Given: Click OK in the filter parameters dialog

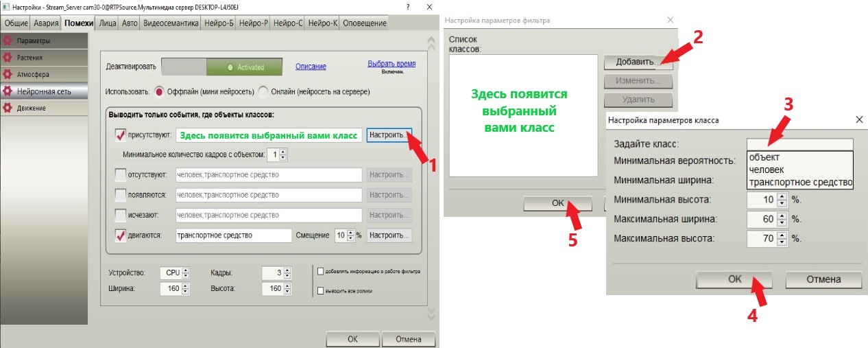Looking at the screenshot, I should (557, 203).
